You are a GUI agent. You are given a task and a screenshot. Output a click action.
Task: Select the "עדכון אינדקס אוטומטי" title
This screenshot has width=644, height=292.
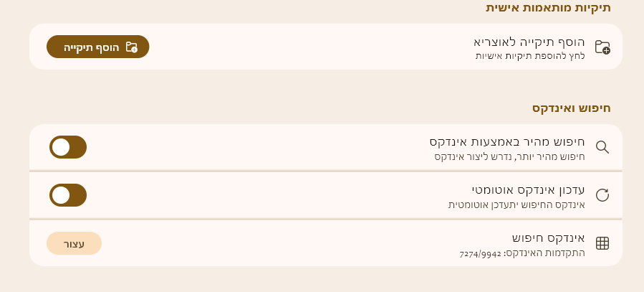[528, 189]
